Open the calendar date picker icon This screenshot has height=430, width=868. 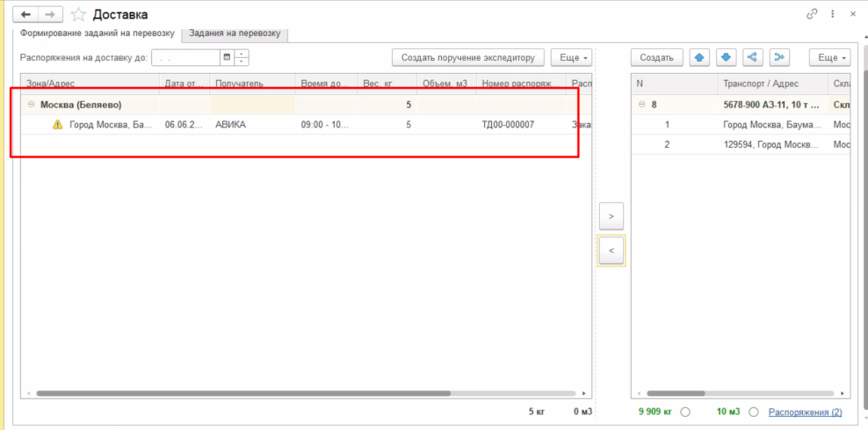[227, 57]
